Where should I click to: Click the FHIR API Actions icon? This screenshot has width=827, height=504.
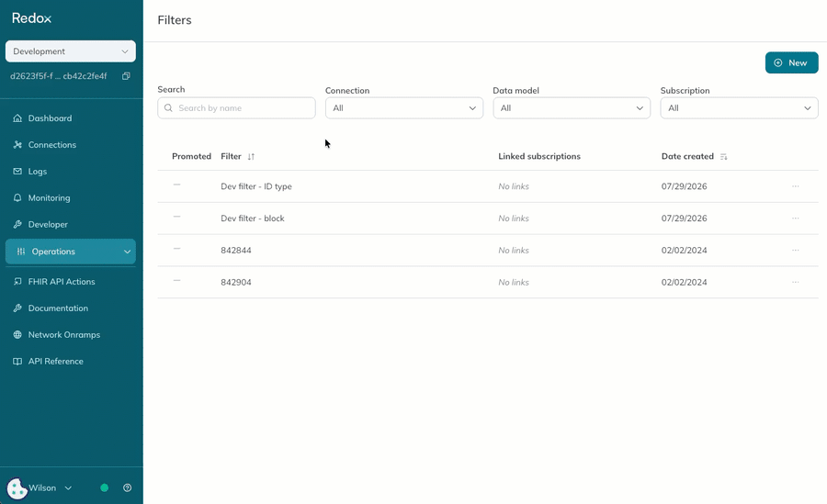pos(17,282)
